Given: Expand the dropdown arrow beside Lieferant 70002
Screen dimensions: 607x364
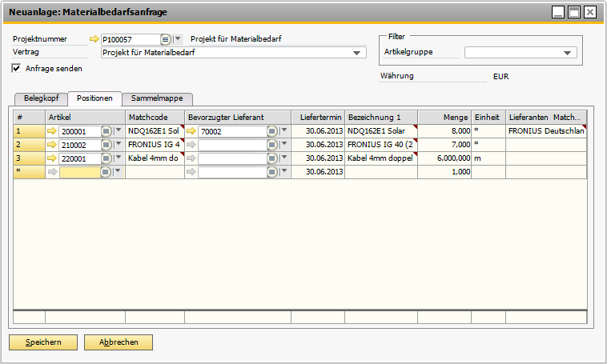Looking at the screenshot, I should pyautogui.click(x=284, y=131).
